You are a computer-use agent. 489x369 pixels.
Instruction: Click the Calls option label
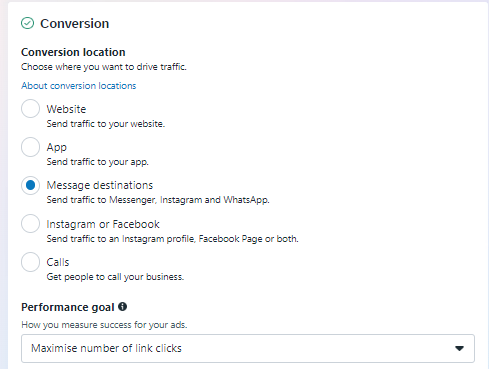(x=58, y=262)
